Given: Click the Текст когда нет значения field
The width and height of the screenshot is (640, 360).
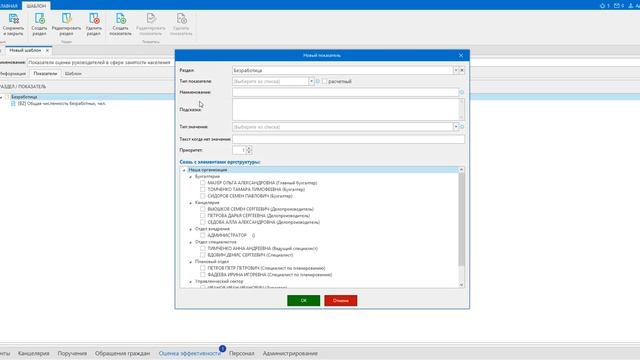Looking at the screenshot, I should click(348, 139).
